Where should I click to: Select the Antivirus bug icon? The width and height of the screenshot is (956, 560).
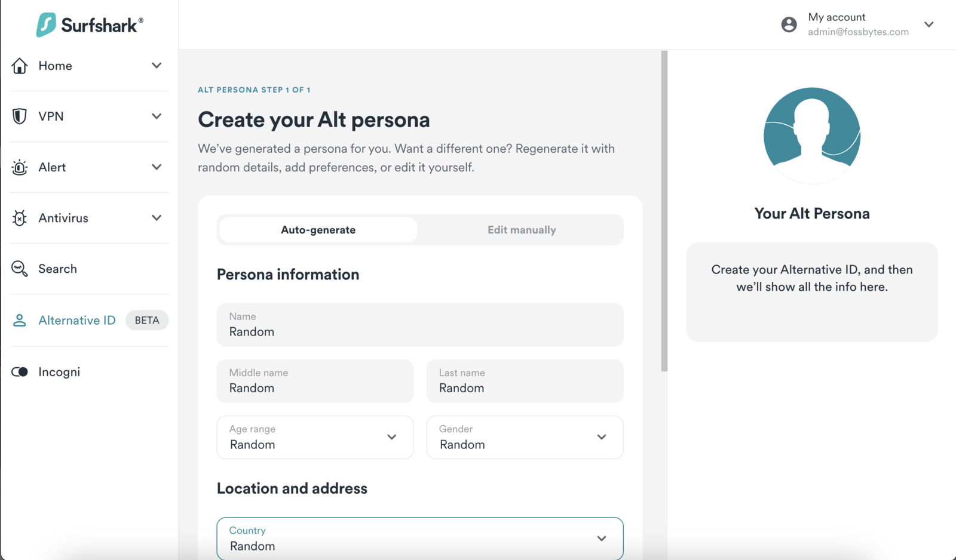click(20, 218)
